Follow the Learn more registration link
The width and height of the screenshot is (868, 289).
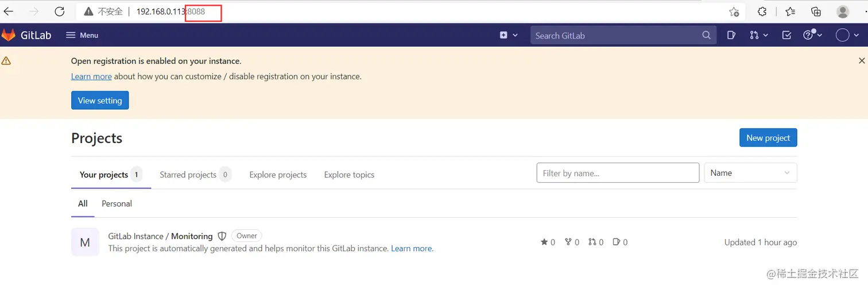(91, 76)
